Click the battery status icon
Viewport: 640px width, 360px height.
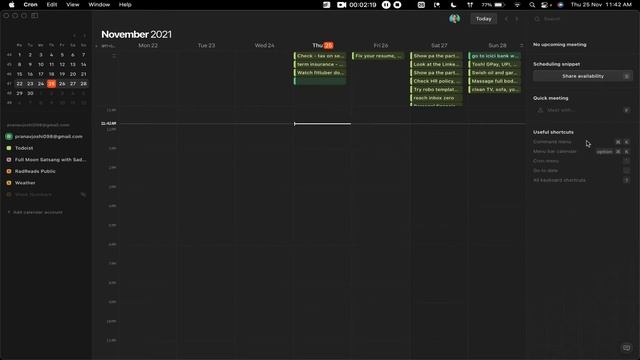(x=499, y=4)
